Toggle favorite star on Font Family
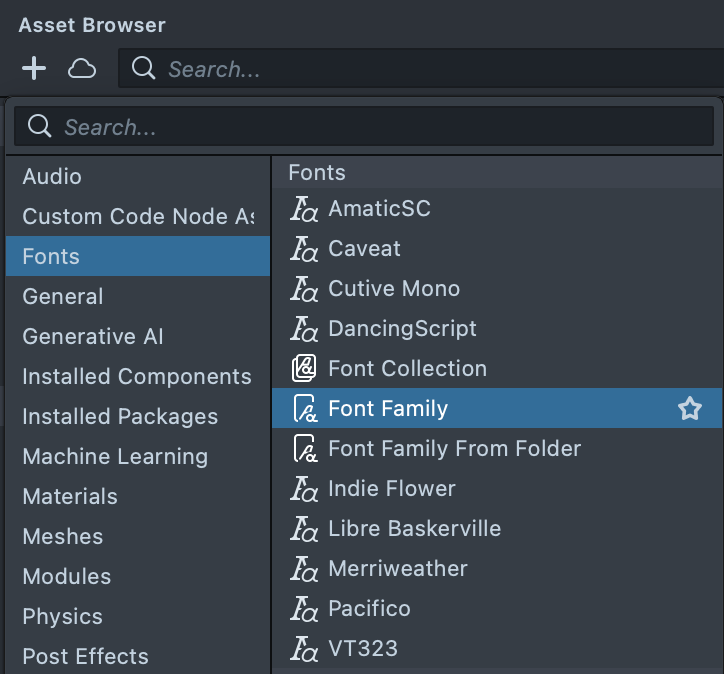Screen dimensions: 724x674 tap(690, 408)
